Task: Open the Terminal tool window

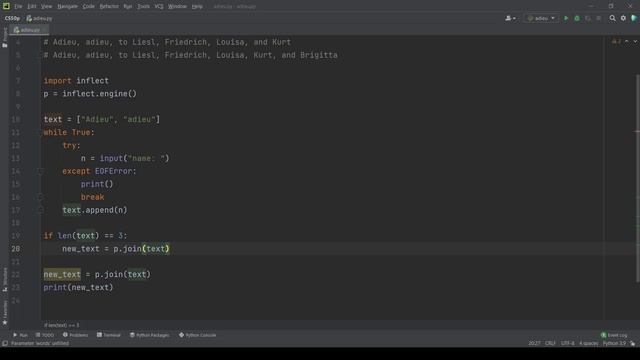Action: point(109,335)
